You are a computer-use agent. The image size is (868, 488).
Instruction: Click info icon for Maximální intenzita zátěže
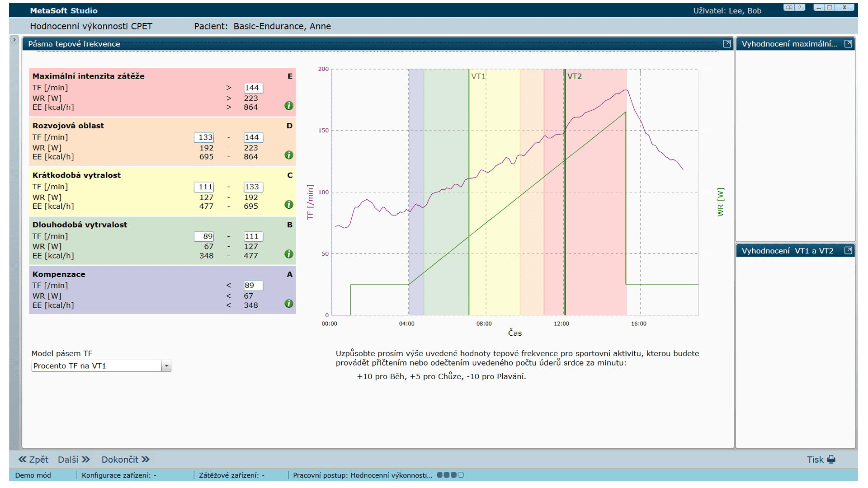(289, 106)
